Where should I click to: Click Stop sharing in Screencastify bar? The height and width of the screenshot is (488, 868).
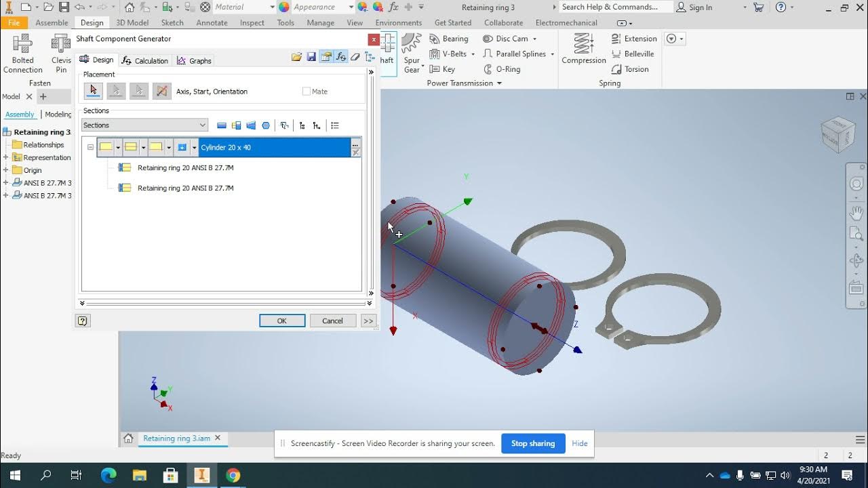[x=533, y=443]
